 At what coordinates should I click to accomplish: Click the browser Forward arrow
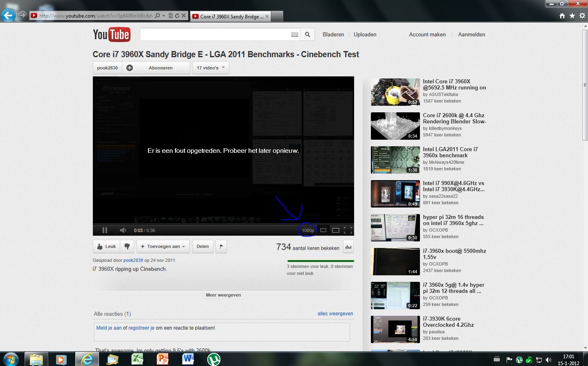tap(22, 16)
